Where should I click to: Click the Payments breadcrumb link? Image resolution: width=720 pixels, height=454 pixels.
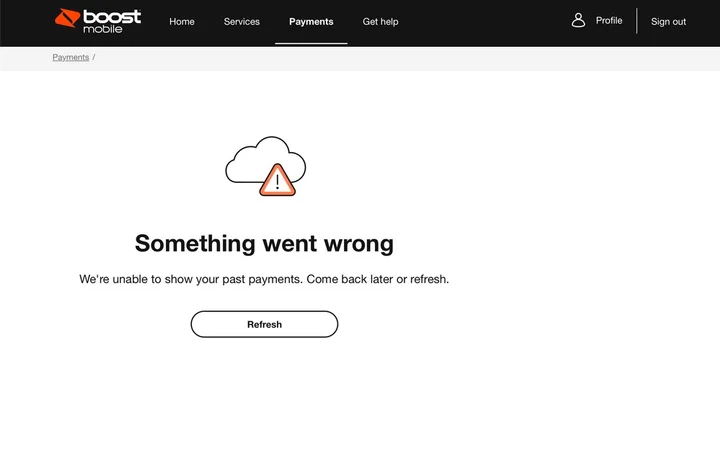(x=71, y=57)
